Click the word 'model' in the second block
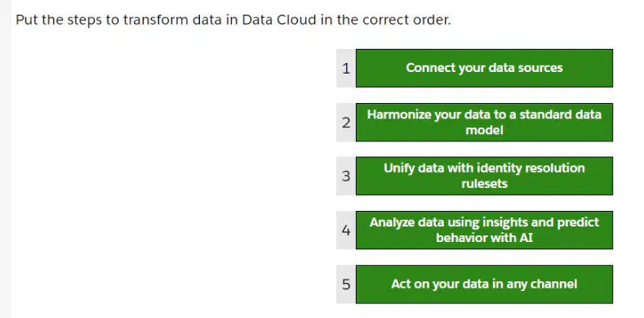 (484, 131)
